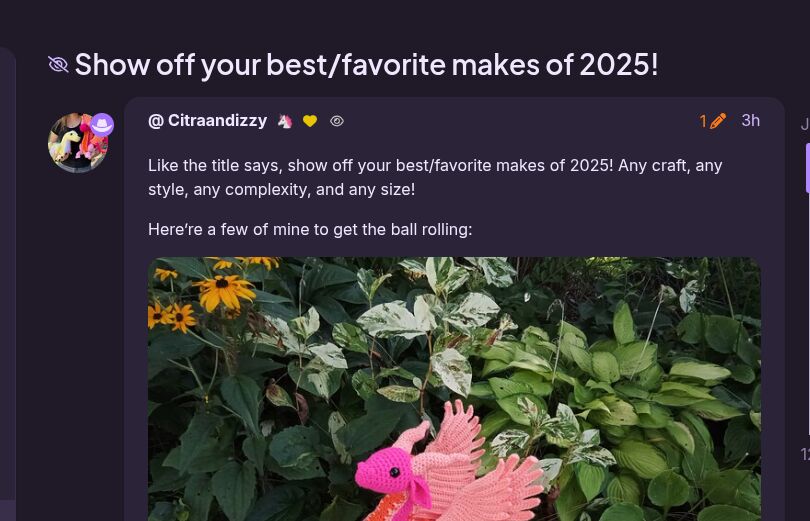Open the 'Show off your best/favorite makes' topic title
This screenshot has width=810, height=521.
pos(366,65)
